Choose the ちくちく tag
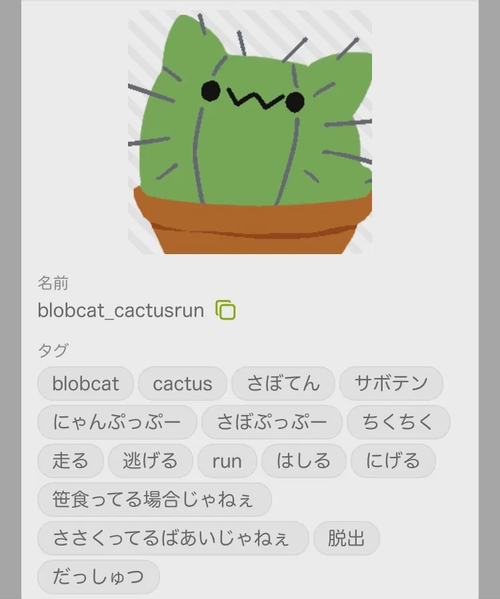 [x=398, y=422]
